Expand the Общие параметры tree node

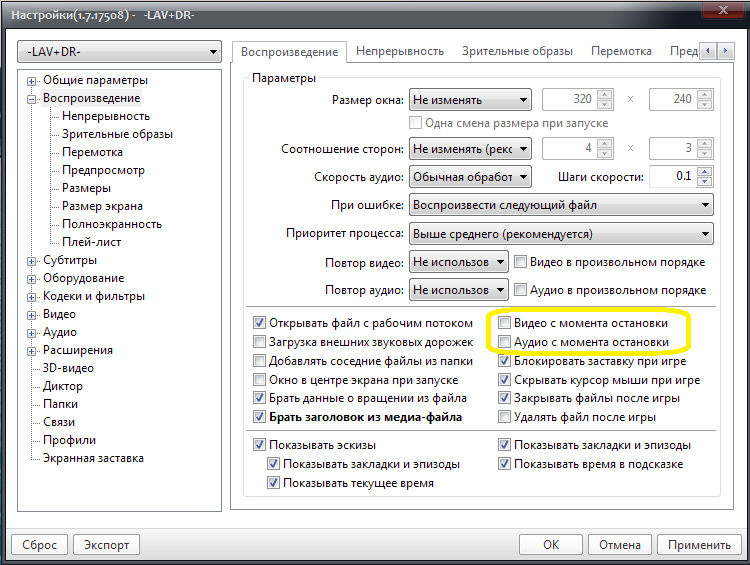[33, 80]
